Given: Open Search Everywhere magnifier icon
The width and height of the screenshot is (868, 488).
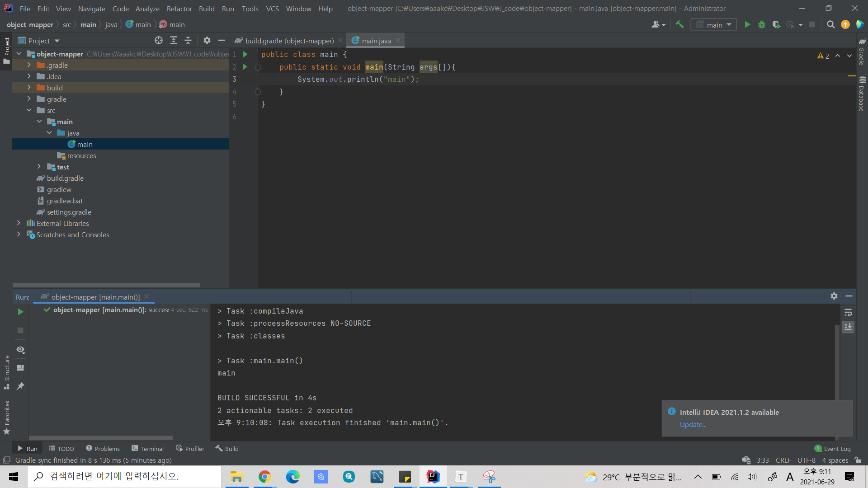Looking at the screenshot, I should coord(830,24).
